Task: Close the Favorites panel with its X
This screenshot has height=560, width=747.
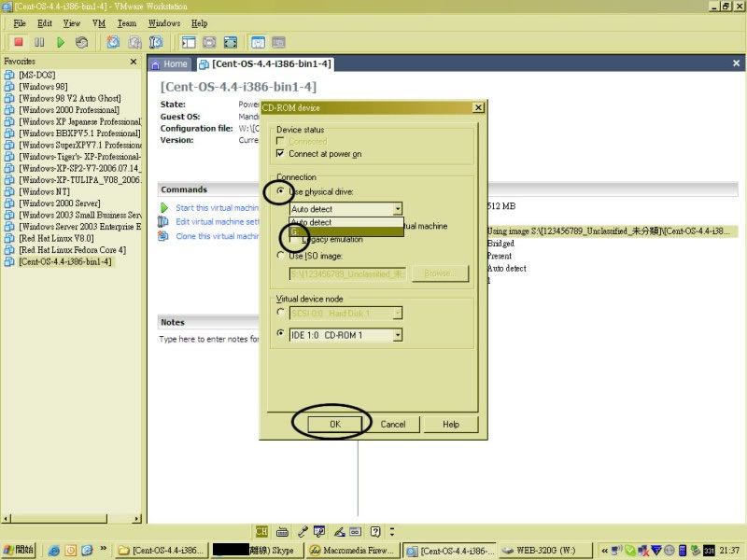Action: [x=134, y=62]
